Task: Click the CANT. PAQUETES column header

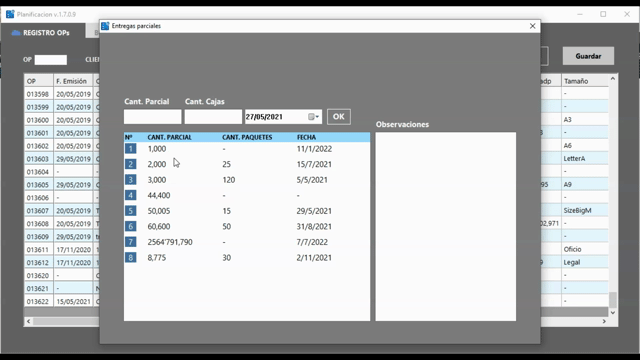Action: (x=247, y=137)
